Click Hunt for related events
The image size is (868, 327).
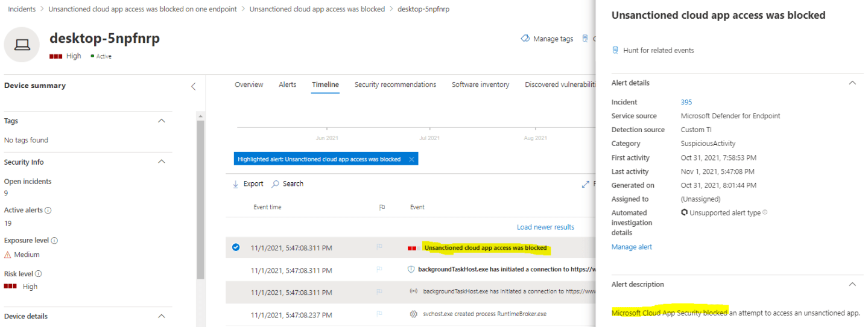coord(659,50)
